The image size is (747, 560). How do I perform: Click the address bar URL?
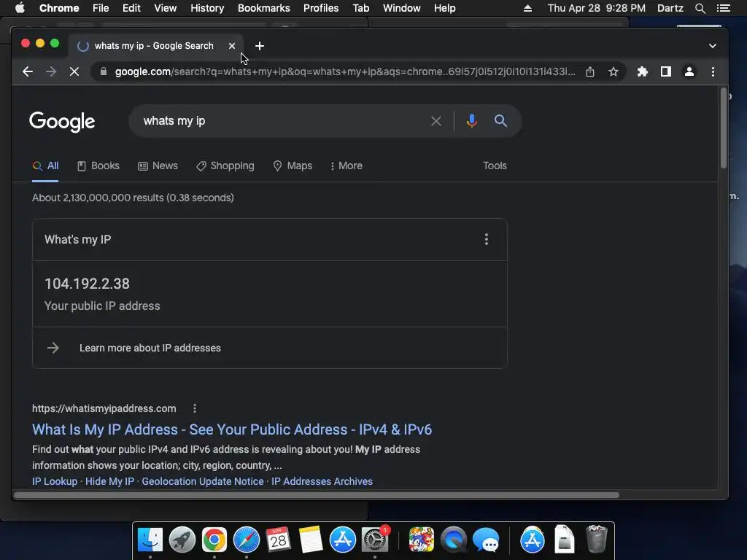point(345,72)
